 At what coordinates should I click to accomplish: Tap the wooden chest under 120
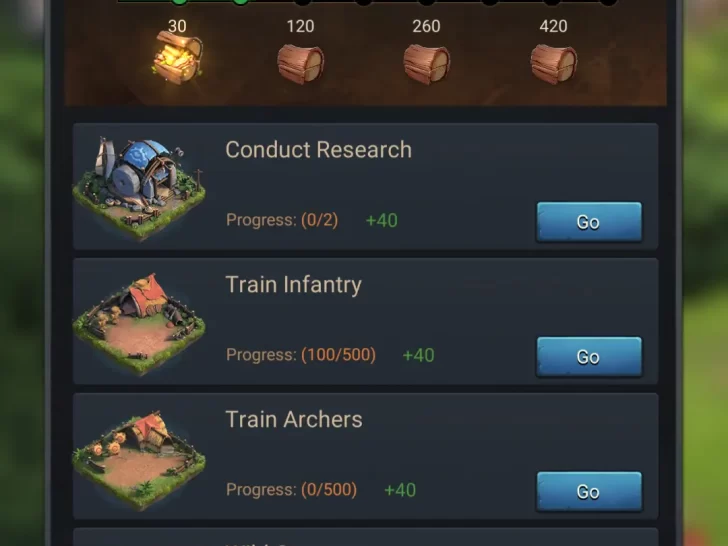(300, 64)
